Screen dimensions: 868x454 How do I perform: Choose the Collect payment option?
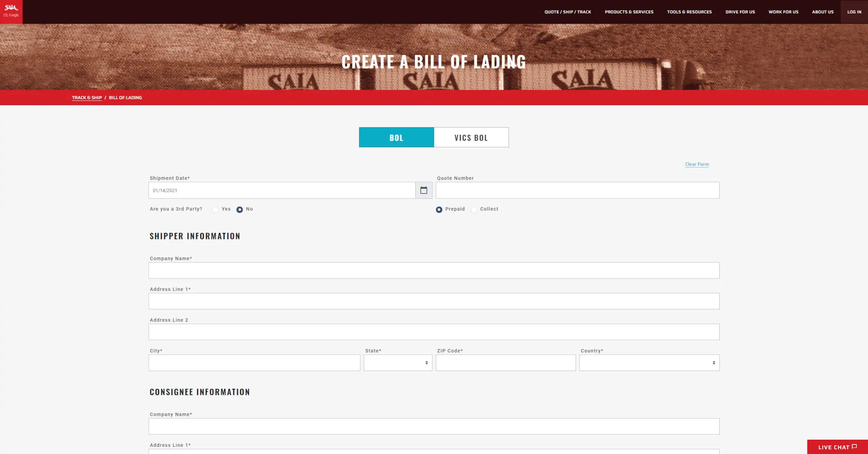[474, 209]
